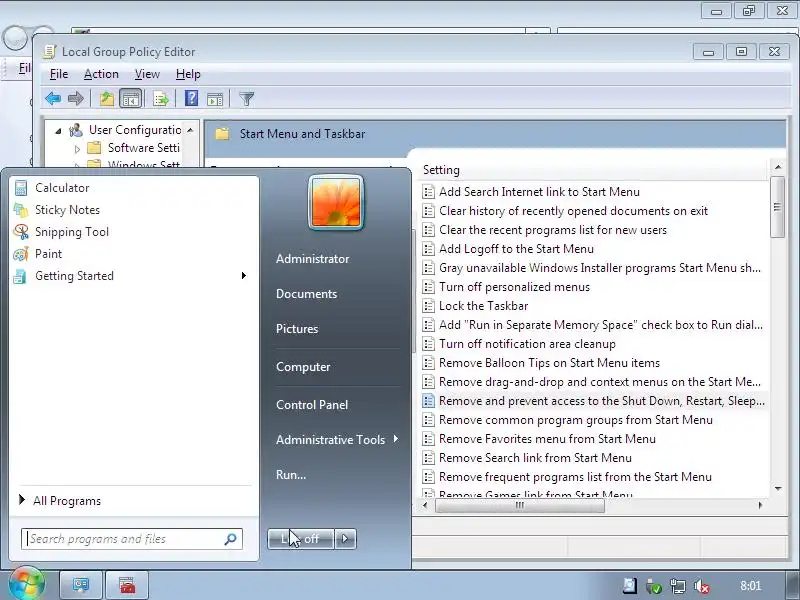Click the Administrator user folder link
800x600 pixels.
click(x=313, y=259)
